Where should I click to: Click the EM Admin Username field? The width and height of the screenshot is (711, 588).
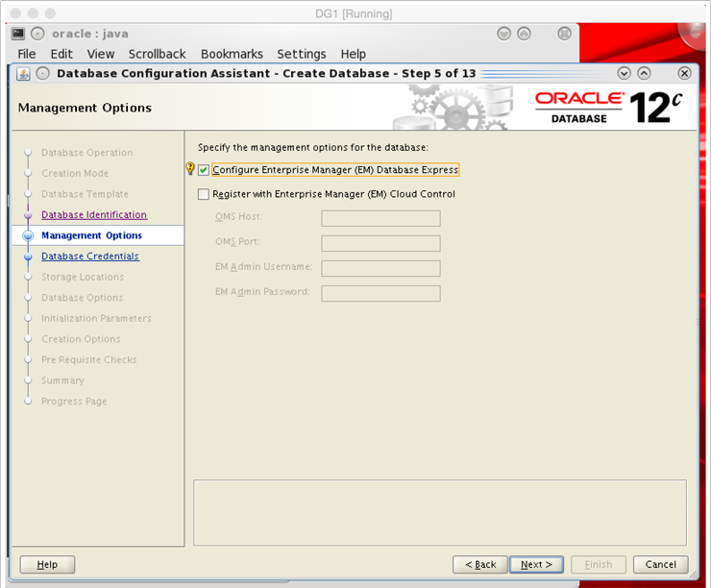point(380,268)
